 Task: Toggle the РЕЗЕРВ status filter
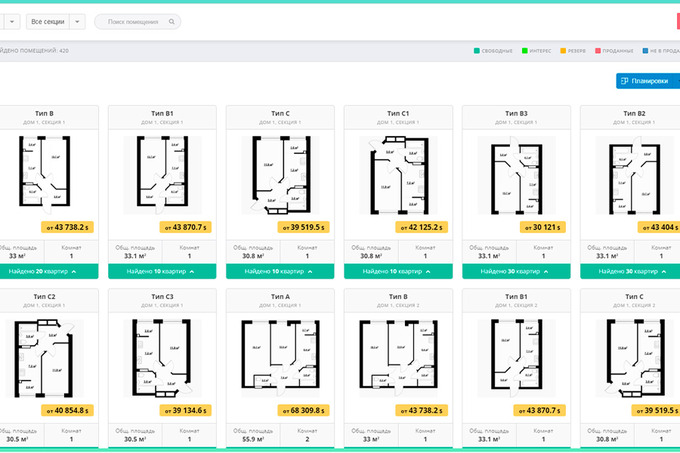coord(577,50)
